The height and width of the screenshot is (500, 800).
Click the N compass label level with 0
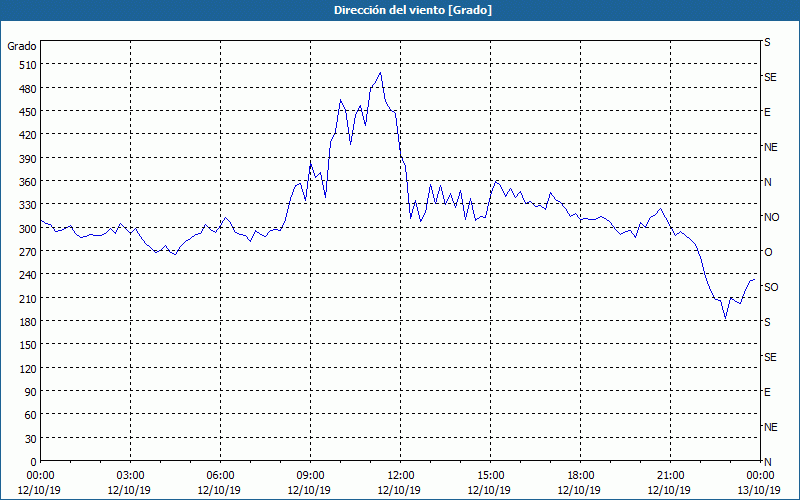point(767,462)
